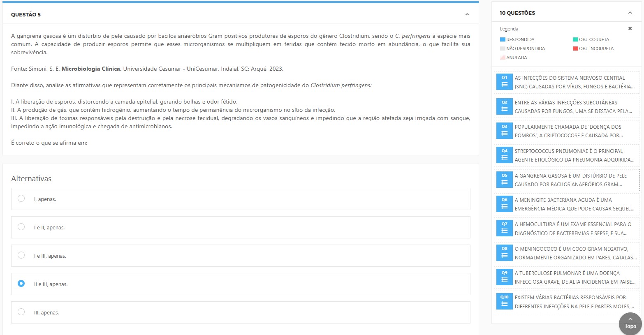Collapse the Questão 5 panel chevron
This screenshot has height=335, width=644.
467,14
